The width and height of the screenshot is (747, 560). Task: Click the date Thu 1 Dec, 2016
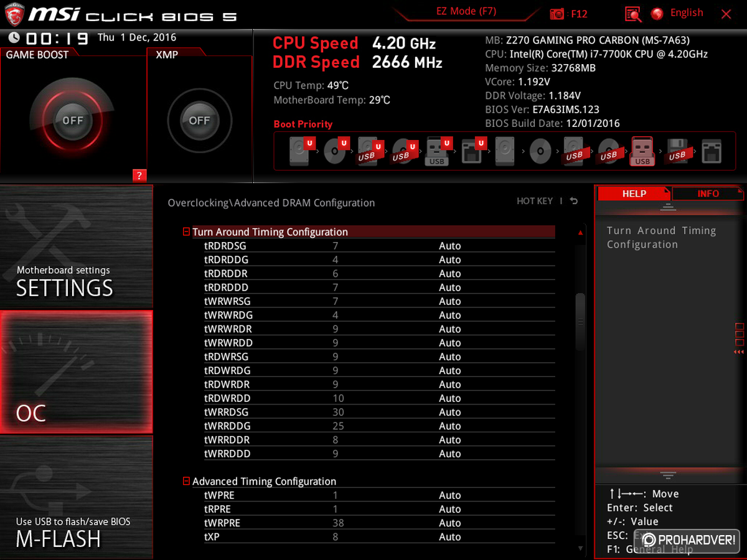(137, 37)
